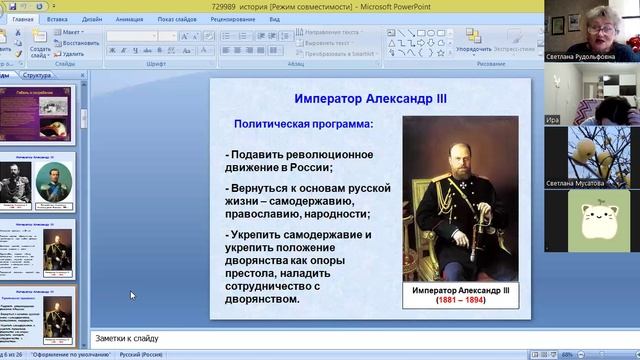Click the Redo icon in quick access toolbar
Screen dimensions: 640x360
(39, 7)
